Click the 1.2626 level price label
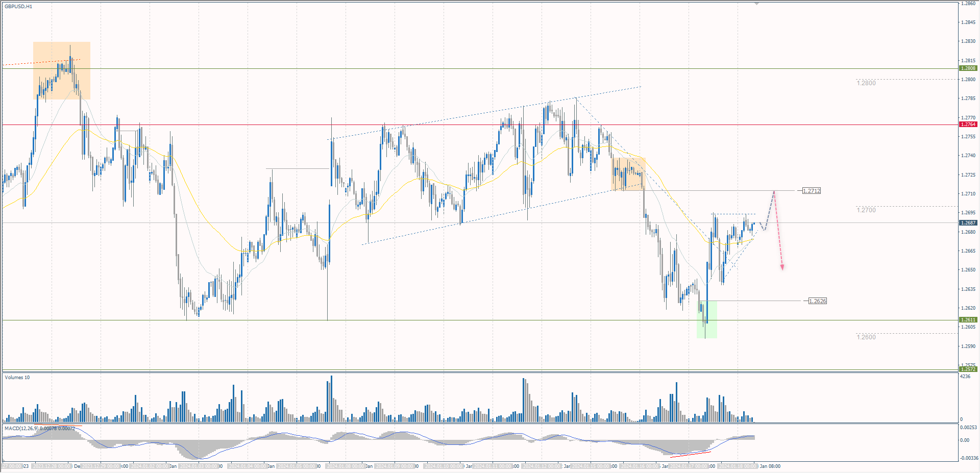 pyautogui.click(x=818, y=301)
